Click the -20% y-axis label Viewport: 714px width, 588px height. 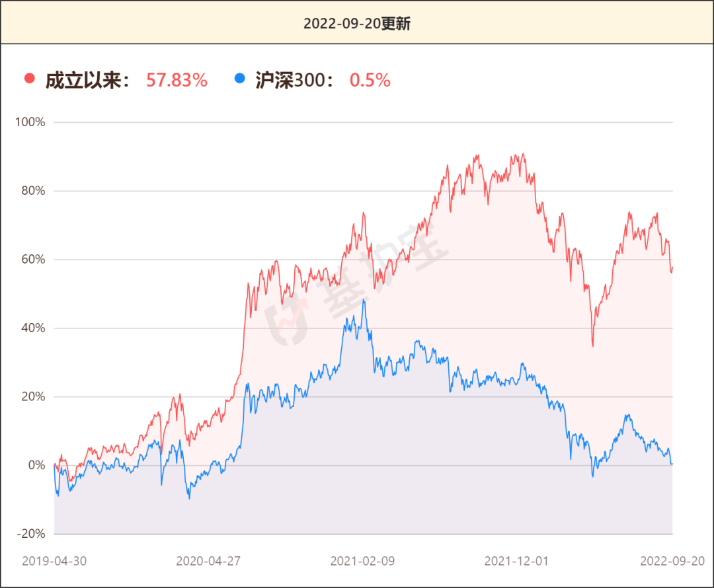30,534
